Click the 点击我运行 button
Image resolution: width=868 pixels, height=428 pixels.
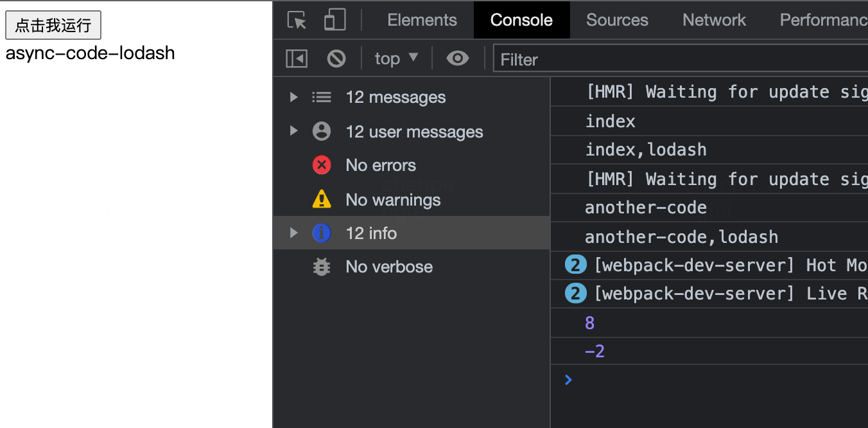53,26
